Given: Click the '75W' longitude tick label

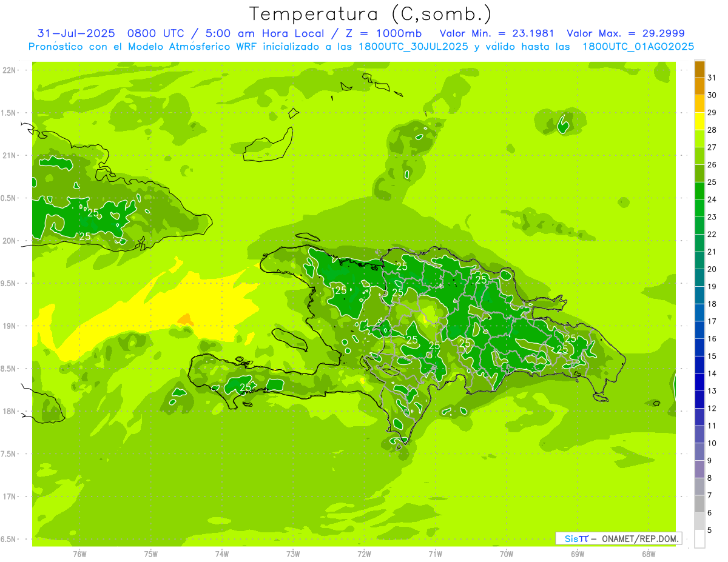Looking at the screenshot, I should [x=150, y=554].
